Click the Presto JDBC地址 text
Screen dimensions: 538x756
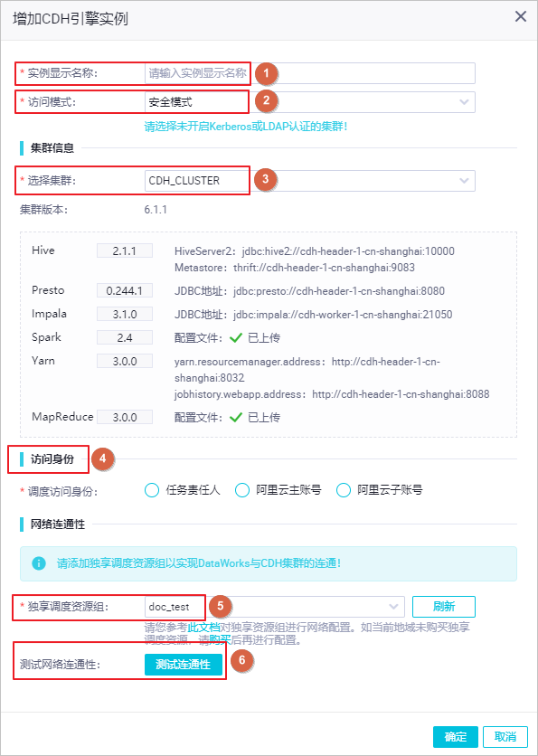click(x=309, y=290)
